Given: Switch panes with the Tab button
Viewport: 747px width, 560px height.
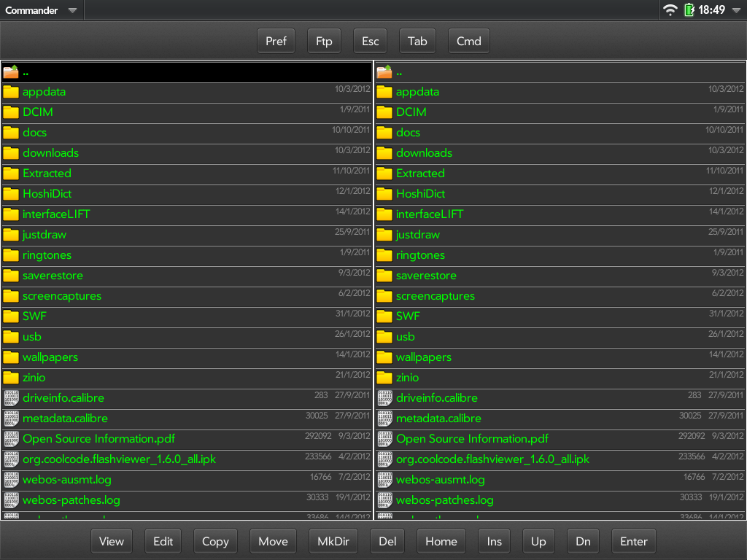Looking at the screenshot, I should tap(417, 41).
